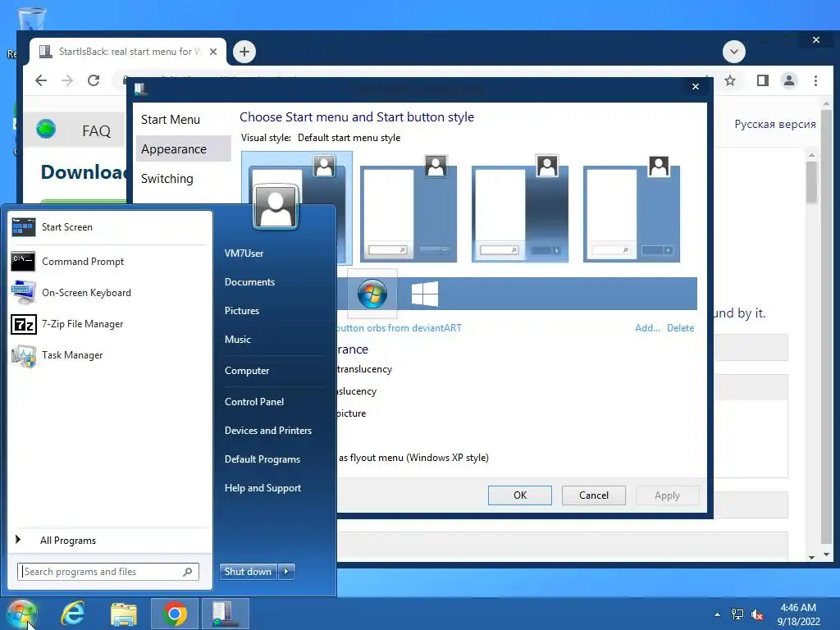Viewport: 840px width, 630px height.
Task: Click Chrome's forward arrow
Action: 67,80
